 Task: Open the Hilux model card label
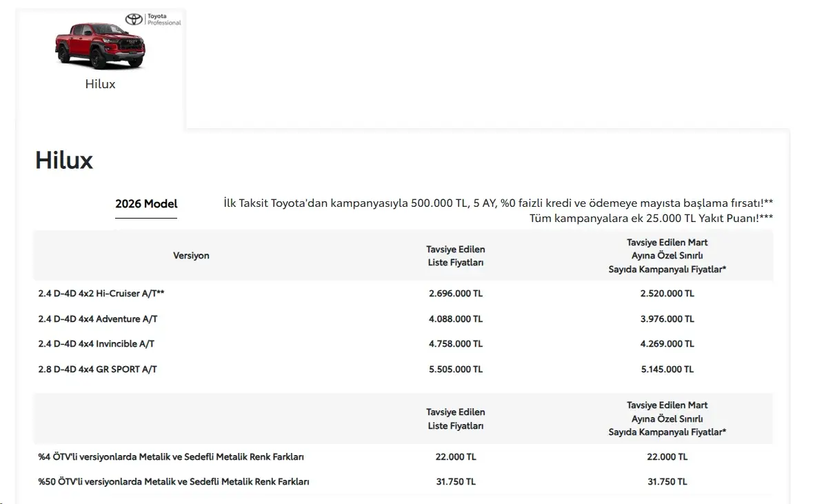[100, 84]
